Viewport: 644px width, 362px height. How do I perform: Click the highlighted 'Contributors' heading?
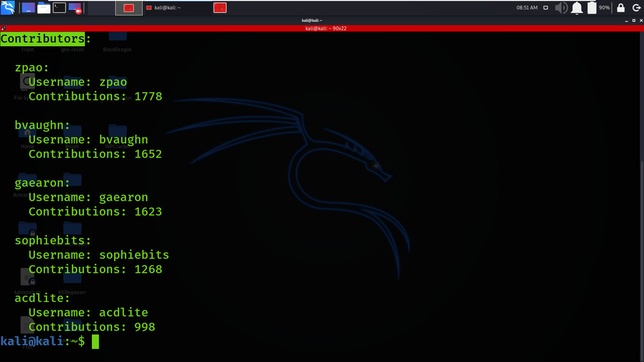click(43, 39)
